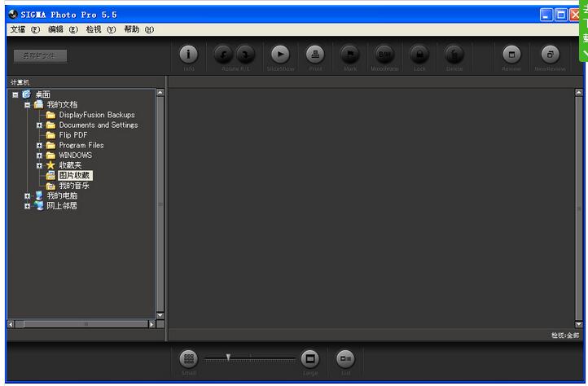Start the SlideShow

(x=280, y=55)
